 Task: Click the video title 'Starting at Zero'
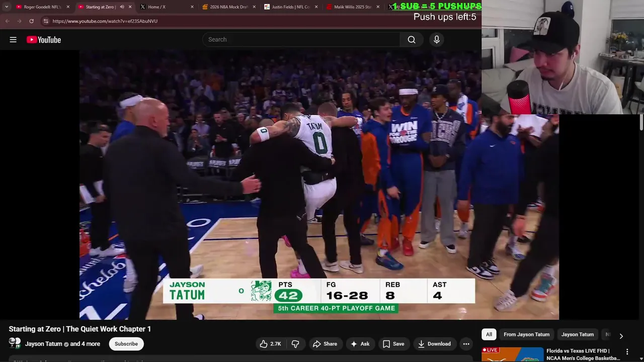click(80, 329)
